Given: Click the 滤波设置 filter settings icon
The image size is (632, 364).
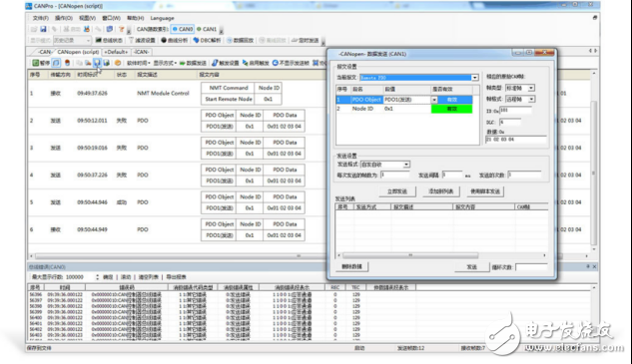Looking at the screenshot, I should pos(142,40).
